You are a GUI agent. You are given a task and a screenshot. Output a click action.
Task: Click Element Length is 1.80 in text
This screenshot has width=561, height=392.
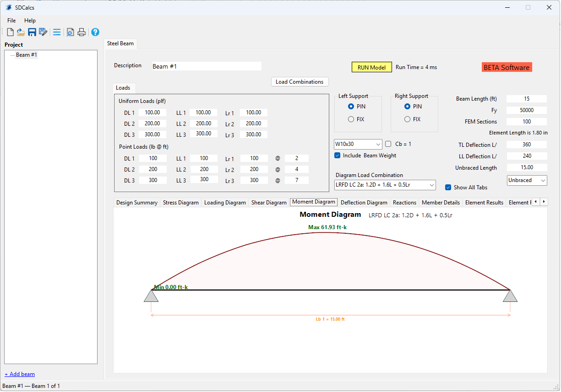518,133
